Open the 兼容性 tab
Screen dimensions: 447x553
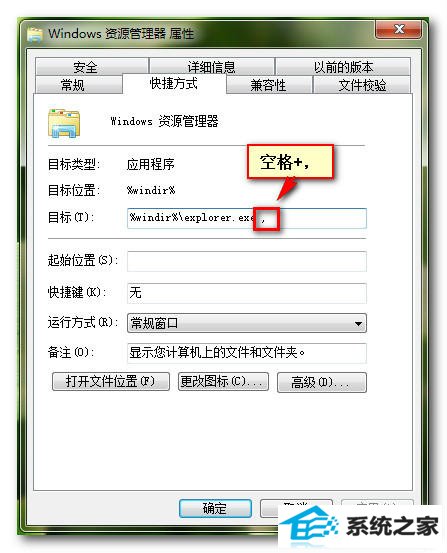269,85
